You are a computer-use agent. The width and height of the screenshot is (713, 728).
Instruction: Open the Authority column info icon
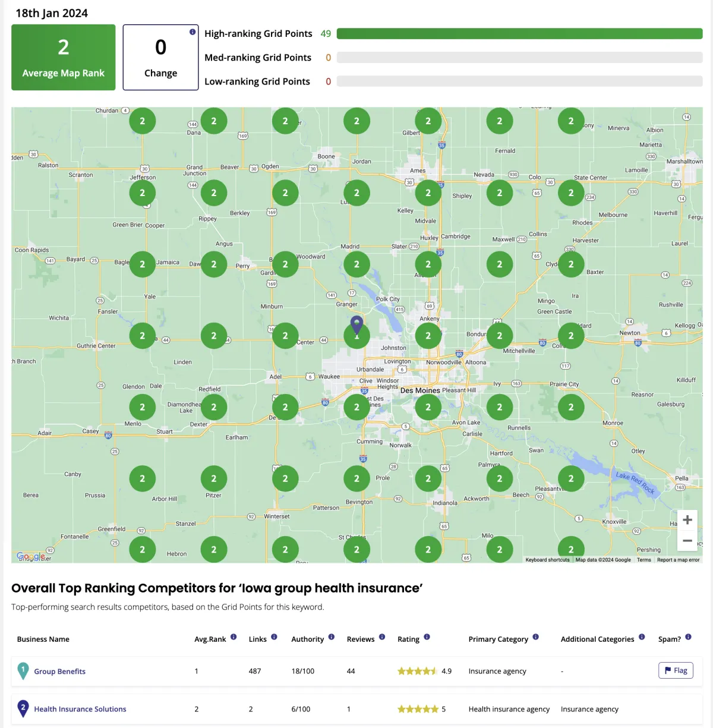(x=332, y=637)
